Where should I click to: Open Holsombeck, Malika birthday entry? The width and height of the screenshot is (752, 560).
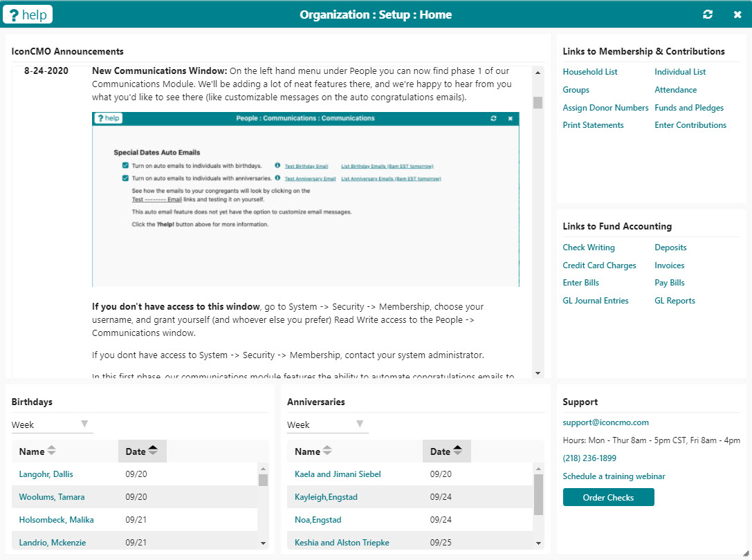tap(57, 520)
